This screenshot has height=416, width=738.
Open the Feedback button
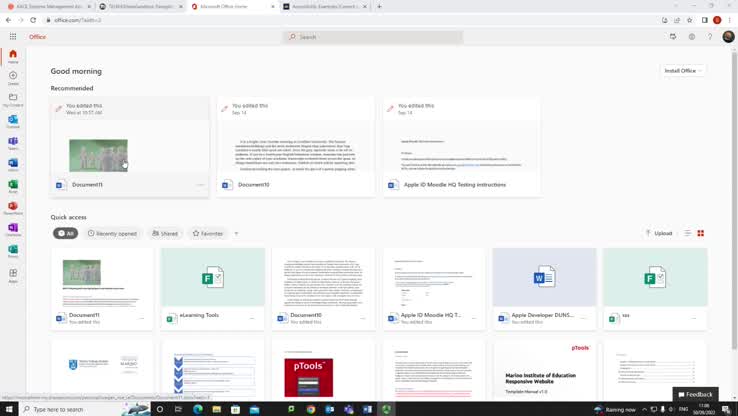(695, 394)
